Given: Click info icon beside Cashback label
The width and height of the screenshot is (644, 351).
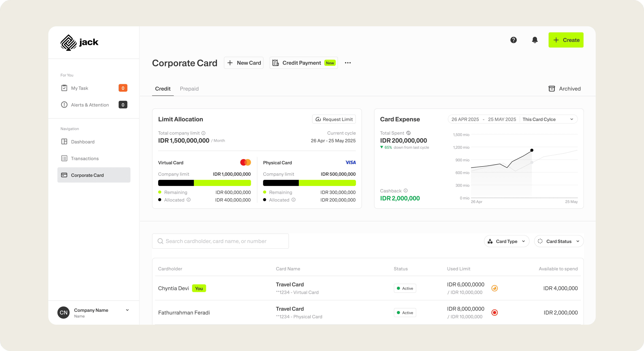Looking at the screenshot, I should [x=406, y=191].
